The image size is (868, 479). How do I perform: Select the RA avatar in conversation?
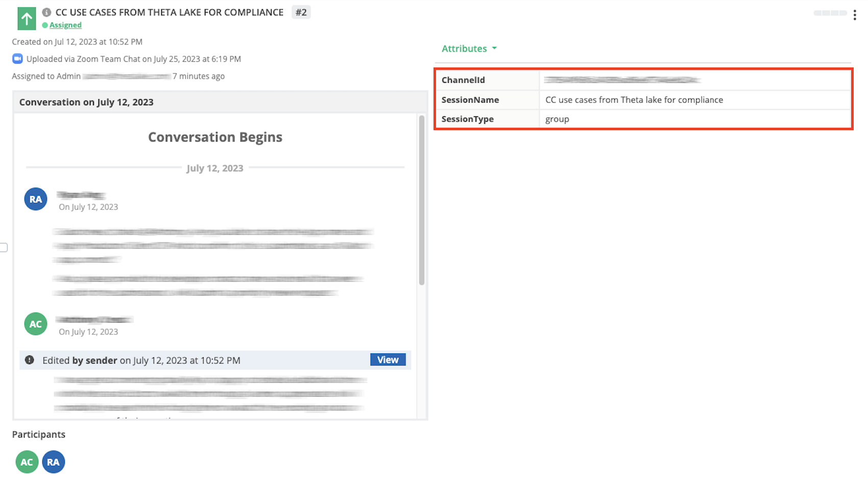(x=36, y=199)
